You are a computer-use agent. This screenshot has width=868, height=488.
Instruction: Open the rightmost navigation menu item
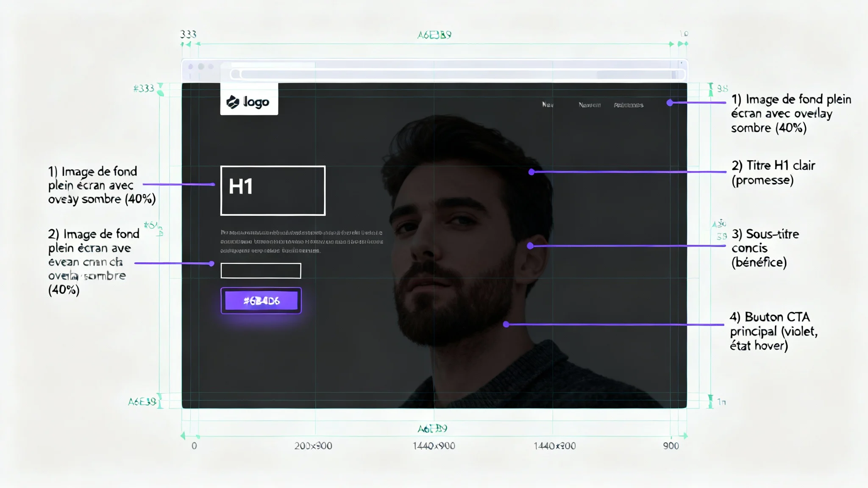coord(629,105)
